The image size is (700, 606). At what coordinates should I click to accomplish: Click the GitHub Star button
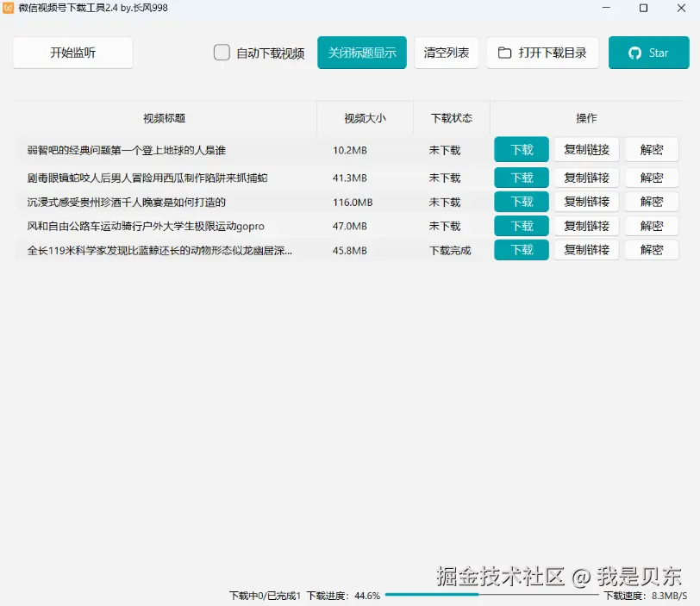[x=648, y=53]
